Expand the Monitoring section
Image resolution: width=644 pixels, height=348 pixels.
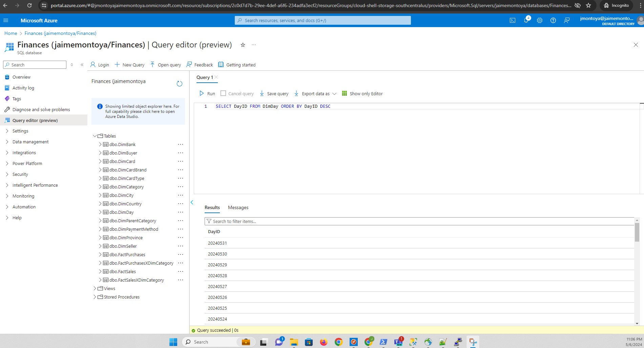pyautogui.click(x=7, y=196)
